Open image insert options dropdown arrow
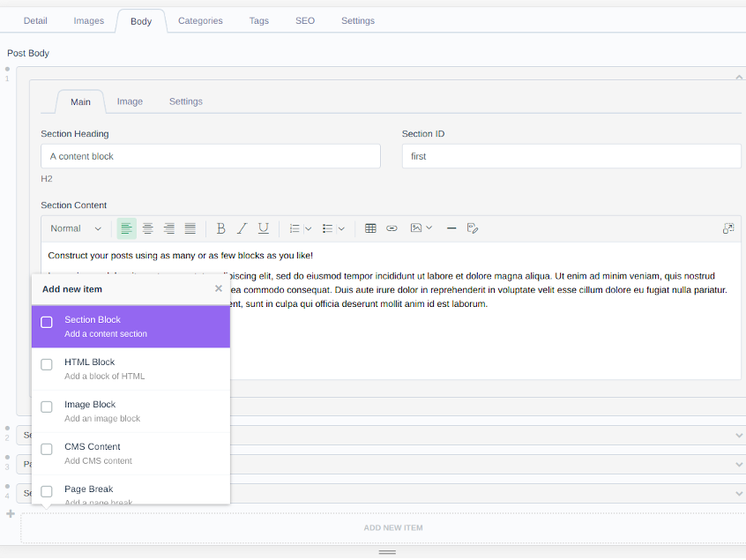 (x=429, y=228)
